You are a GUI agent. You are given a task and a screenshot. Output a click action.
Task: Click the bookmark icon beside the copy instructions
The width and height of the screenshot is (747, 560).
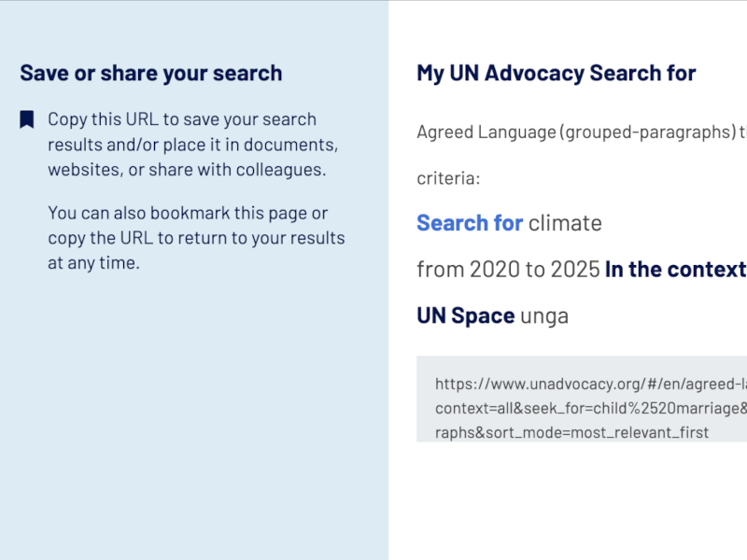coord(27,119)
